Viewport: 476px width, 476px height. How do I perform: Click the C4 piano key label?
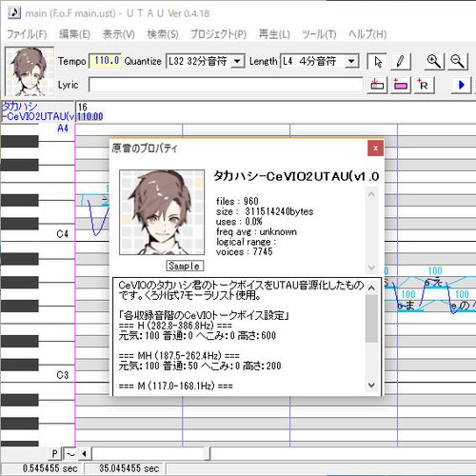[x=62, y=234]
